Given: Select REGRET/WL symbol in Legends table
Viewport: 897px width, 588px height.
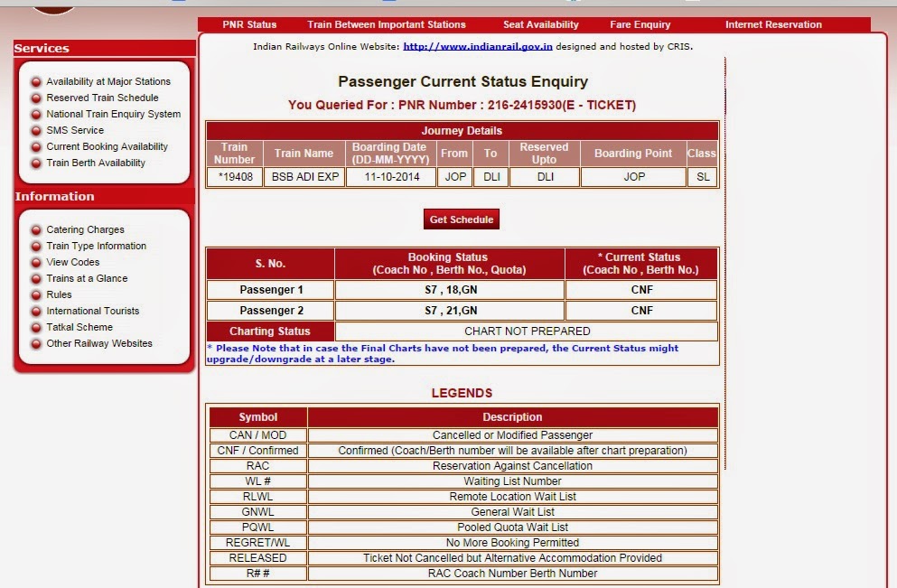Looking at the screenshot, I should (257, 542).
